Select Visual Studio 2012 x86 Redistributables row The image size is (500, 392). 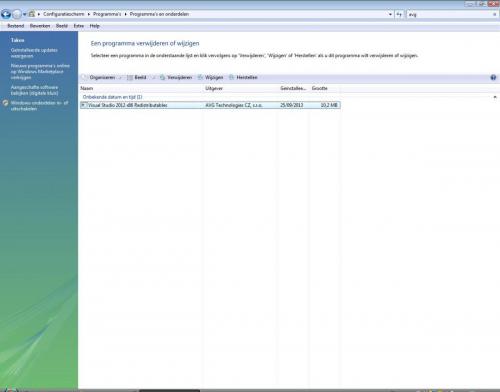pyautogui.click(x=210, y=105)
